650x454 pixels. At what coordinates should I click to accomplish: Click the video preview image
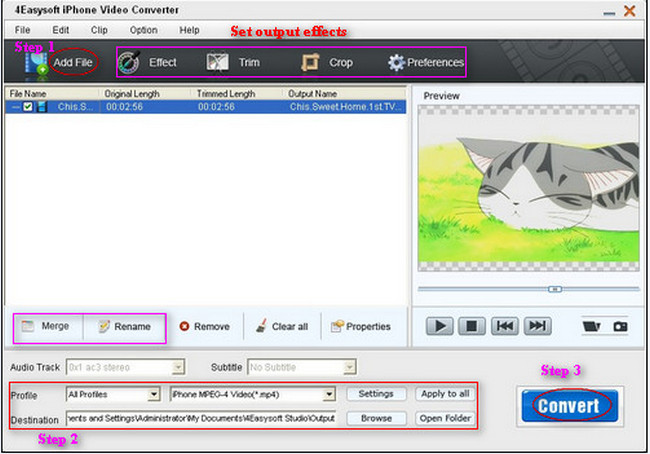tap(529, 188)
